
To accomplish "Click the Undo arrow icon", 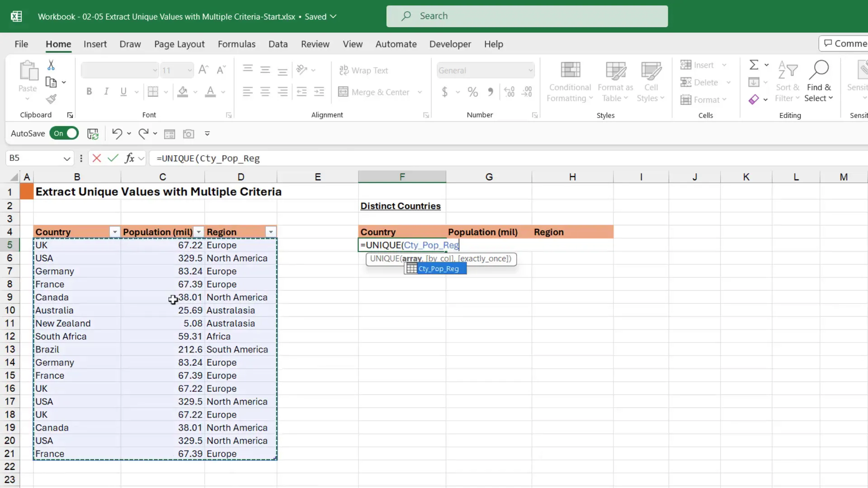I will [117, 133].
